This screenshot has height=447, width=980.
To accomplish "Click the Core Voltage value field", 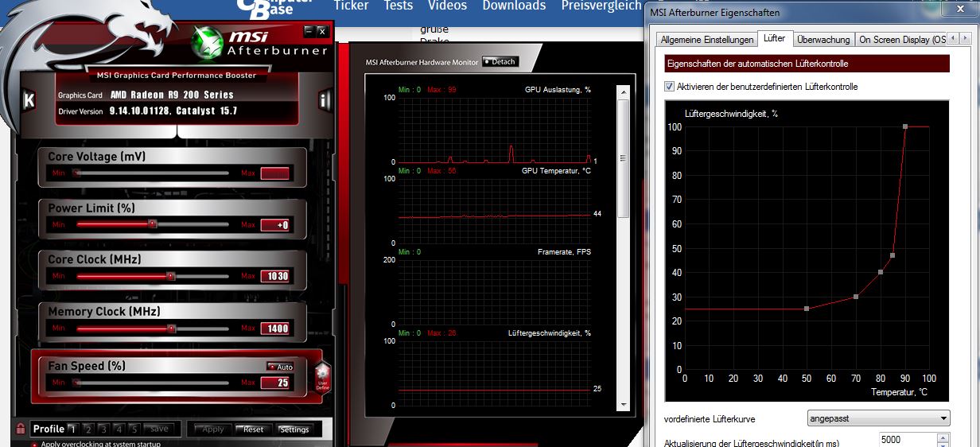I will click(x=275, y=173).
